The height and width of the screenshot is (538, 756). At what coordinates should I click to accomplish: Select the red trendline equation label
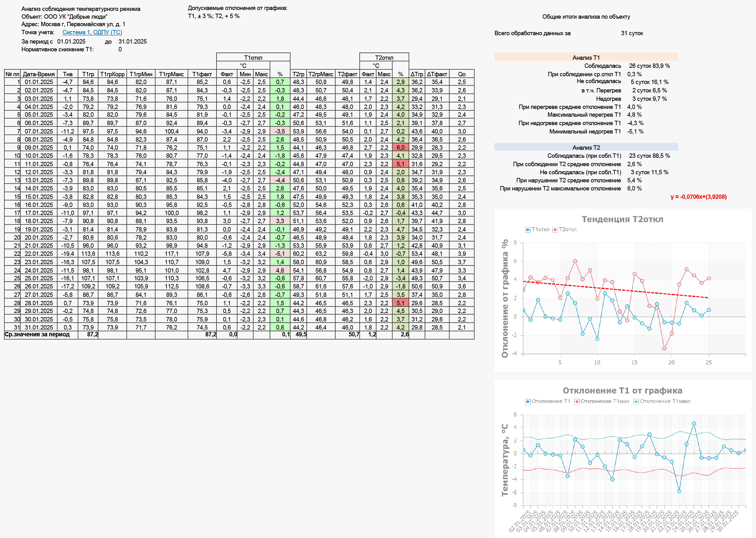point(698,197)
